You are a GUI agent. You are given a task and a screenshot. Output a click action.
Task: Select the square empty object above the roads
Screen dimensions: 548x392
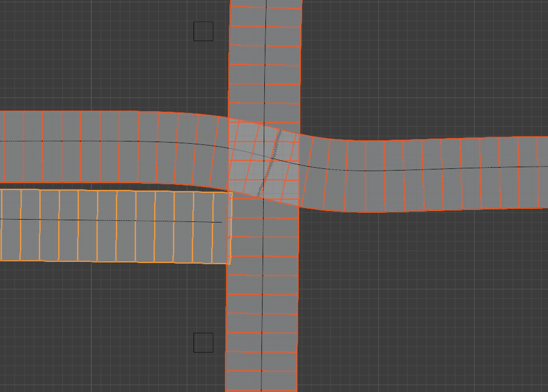click(203, 31)
